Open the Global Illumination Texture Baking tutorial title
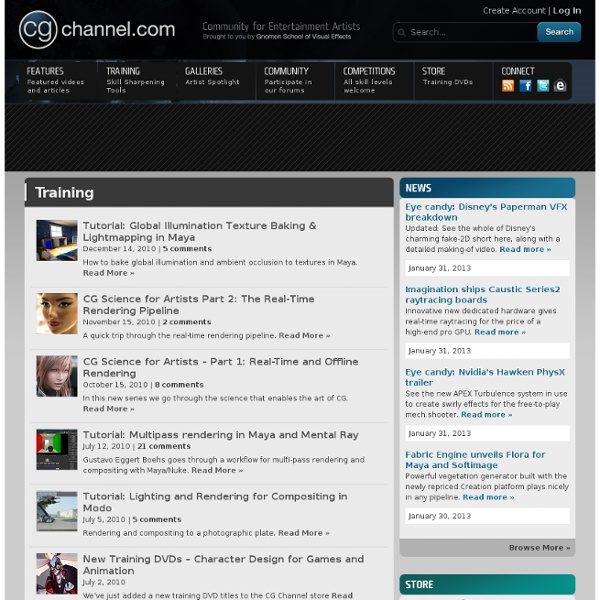The height and width of the screenshot is (600, 600). coord(199,232)
